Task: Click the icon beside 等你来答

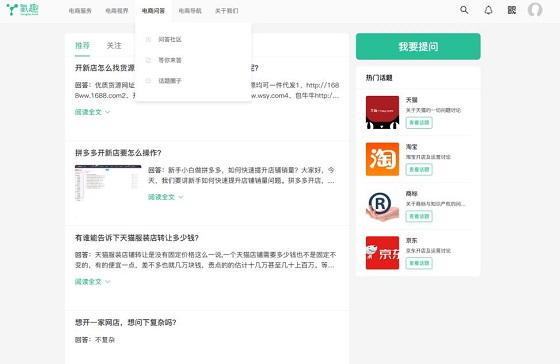Action: point(149,60)
